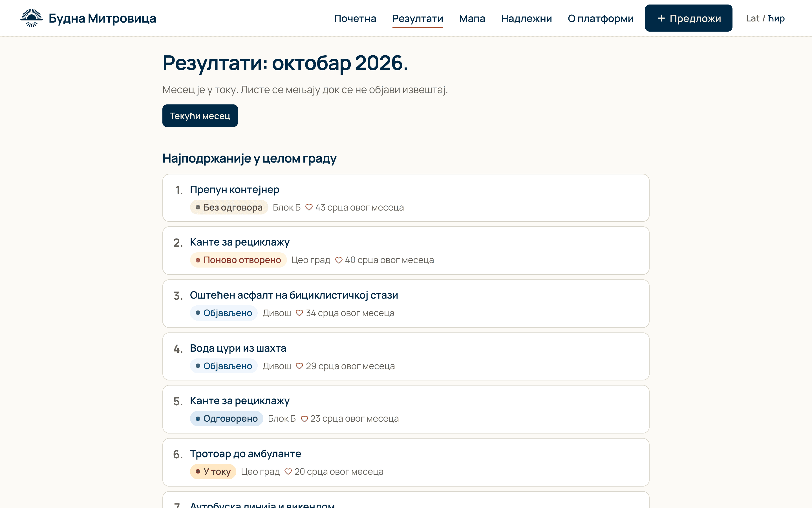Switch script to Lat
The image size is (812, 508).
point(752,18)
